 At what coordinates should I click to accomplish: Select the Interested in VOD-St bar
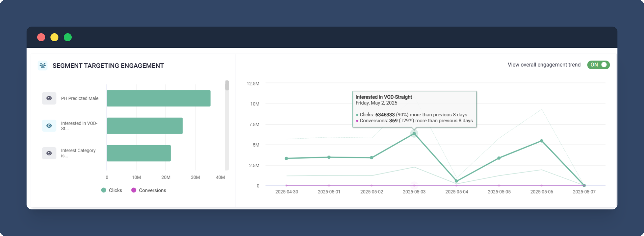click(144, 126)
